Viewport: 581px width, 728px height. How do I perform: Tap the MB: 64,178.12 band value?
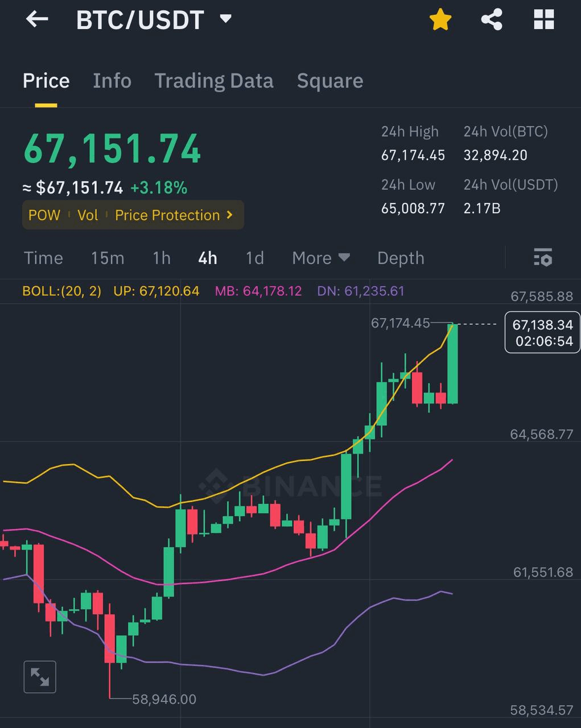(x=258, y=291)
